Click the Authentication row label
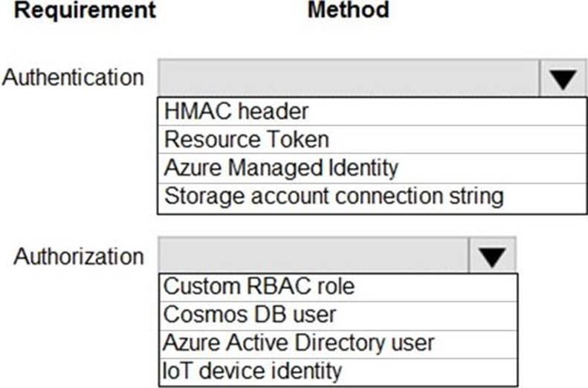 73,77
